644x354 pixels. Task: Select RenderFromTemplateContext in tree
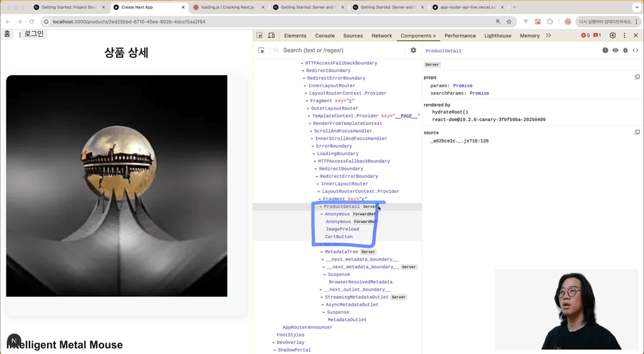347,124
